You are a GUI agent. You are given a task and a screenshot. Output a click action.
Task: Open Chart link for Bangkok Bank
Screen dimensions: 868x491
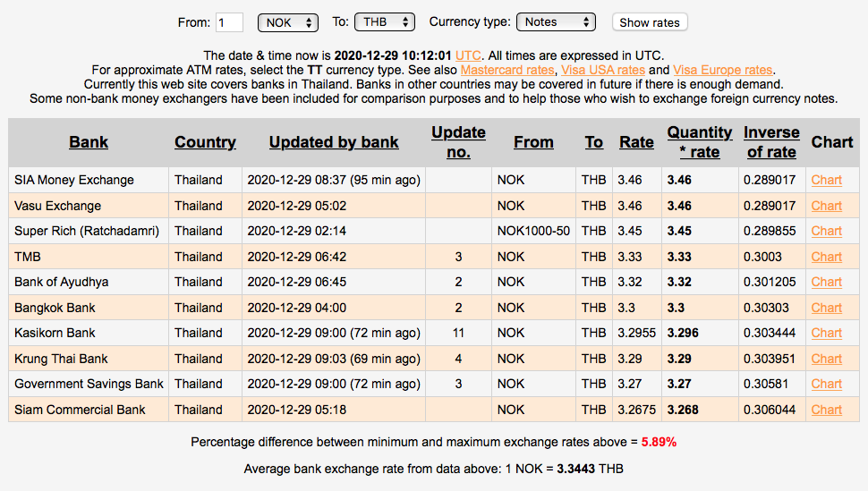point(826,308)
